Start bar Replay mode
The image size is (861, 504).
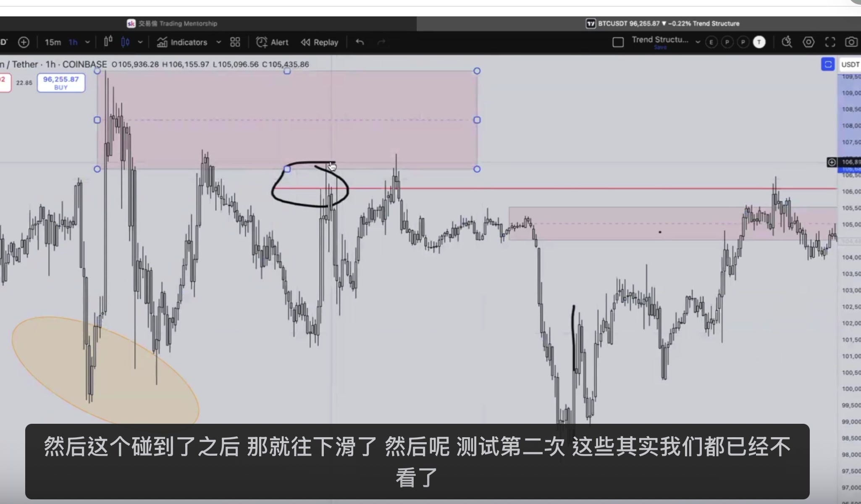click(319, 42)
